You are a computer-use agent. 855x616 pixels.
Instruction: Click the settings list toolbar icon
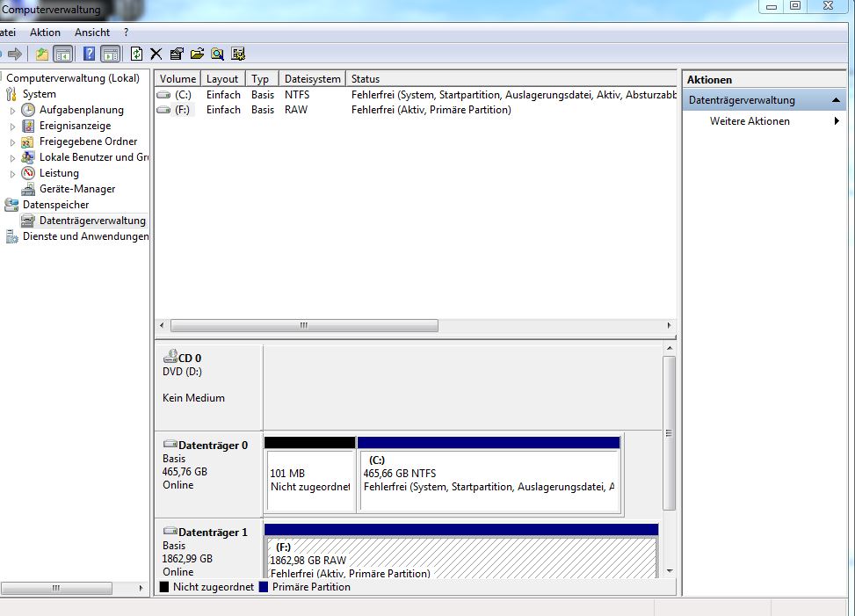(x=238, y=54)
